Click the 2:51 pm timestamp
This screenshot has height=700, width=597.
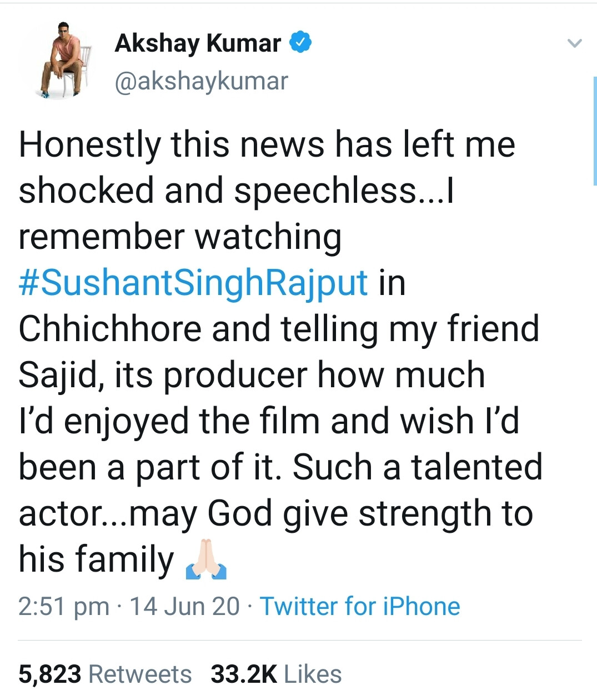click(64, 606)
